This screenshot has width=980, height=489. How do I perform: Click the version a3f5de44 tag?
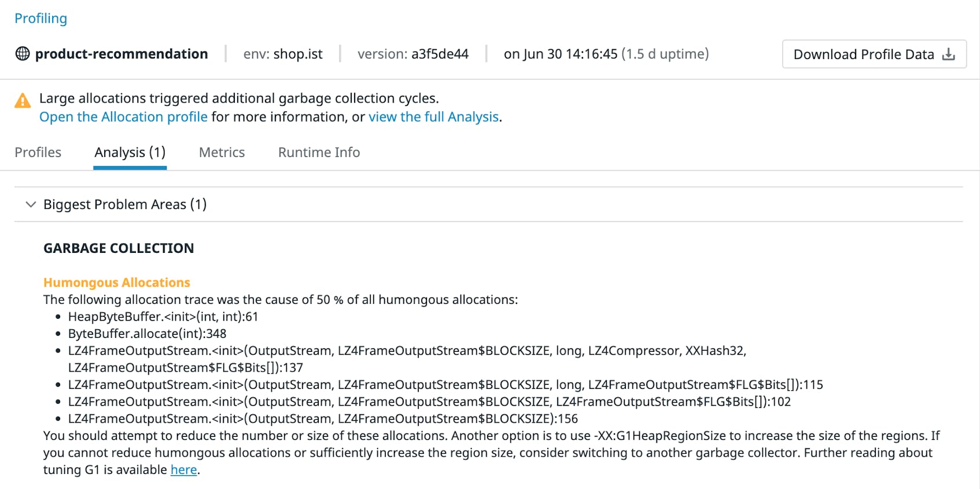[412, 54]
